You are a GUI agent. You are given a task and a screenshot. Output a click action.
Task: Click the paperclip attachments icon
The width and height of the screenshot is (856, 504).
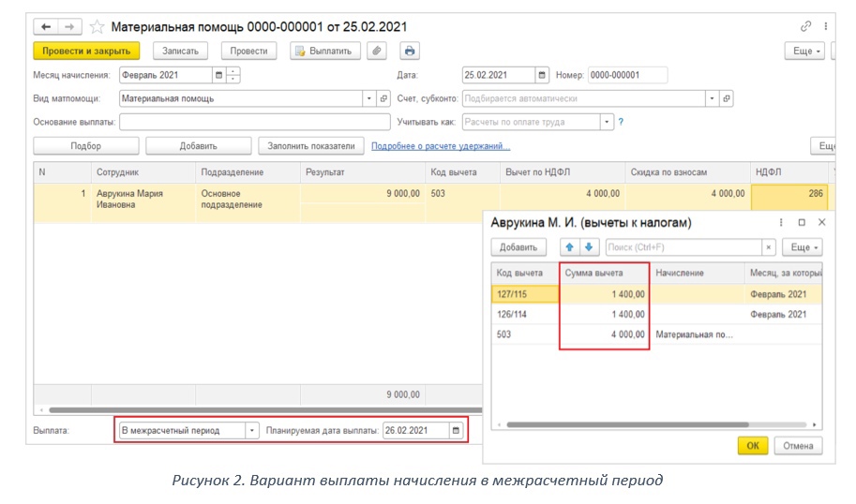[x=377, y=51]
